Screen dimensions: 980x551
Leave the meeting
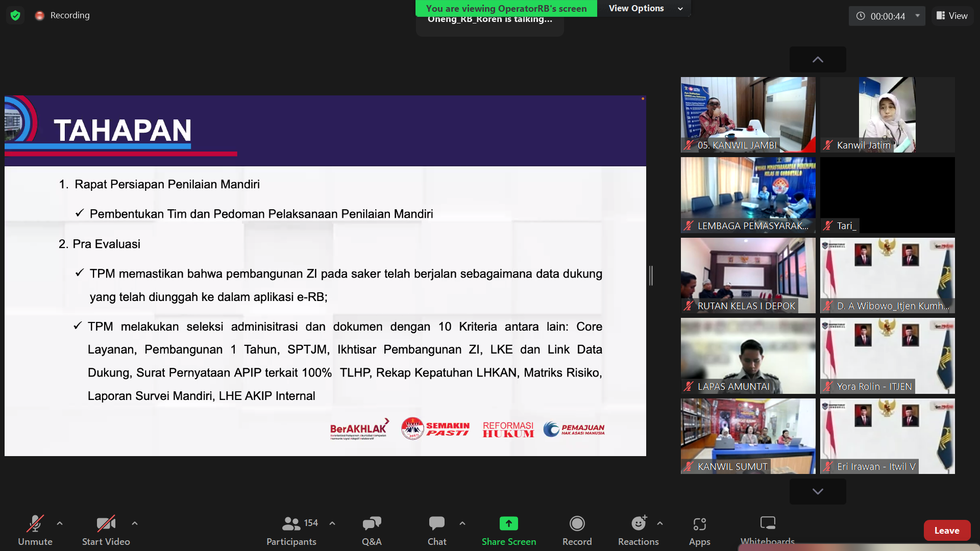coord(946,531)
